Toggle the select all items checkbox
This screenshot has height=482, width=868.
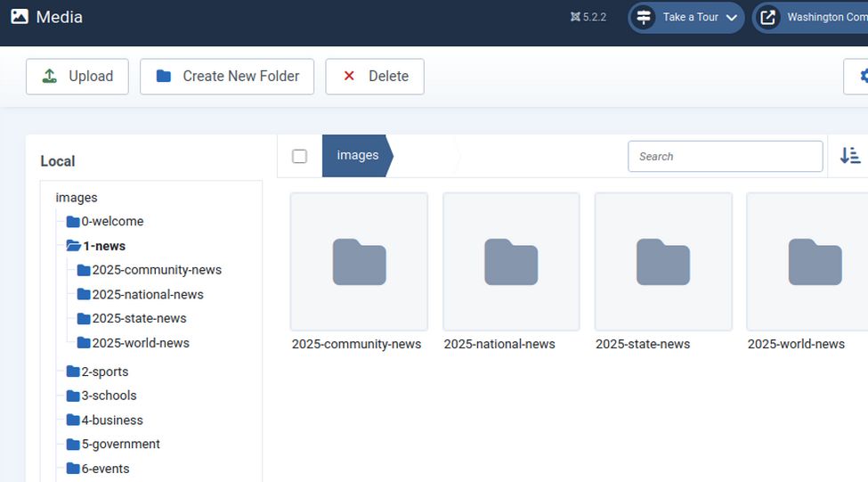[x=299, y=156]
